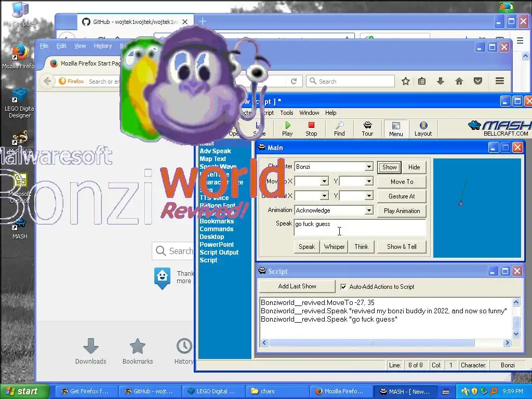Start the Tour from MASH toolbar
Screen dimensions: 532x399
tap(367, 129)
